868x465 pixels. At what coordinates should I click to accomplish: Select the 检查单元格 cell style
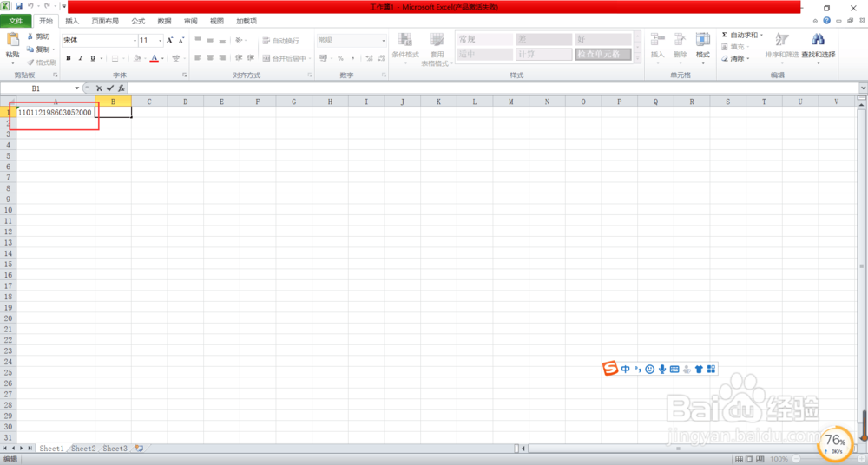tap(603, 55)
